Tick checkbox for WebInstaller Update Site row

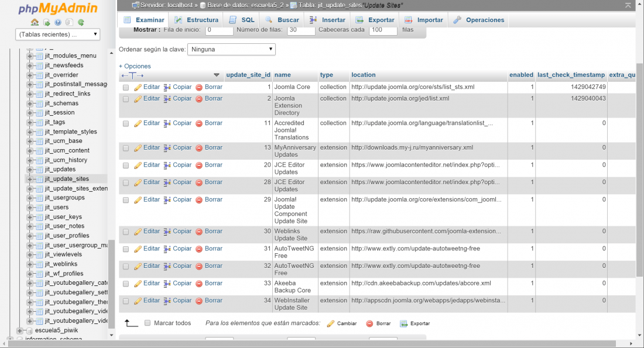pyautogui.click(x=126, y=301)
